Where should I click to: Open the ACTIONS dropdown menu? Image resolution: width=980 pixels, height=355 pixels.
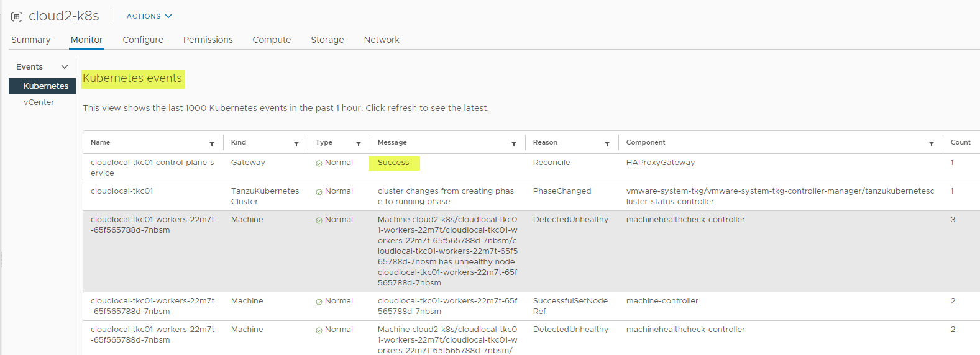pos(149,16)
